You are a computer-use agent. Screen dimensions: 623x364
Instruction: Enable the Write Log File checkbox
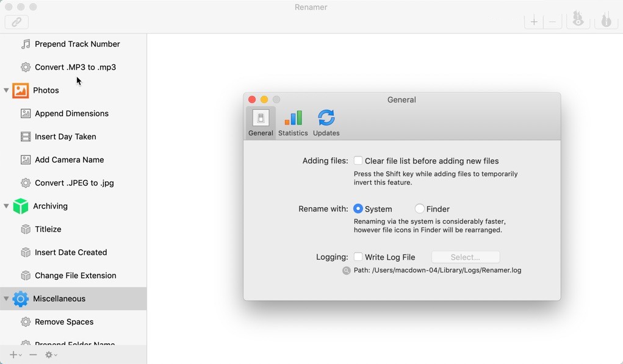point(358,257)
